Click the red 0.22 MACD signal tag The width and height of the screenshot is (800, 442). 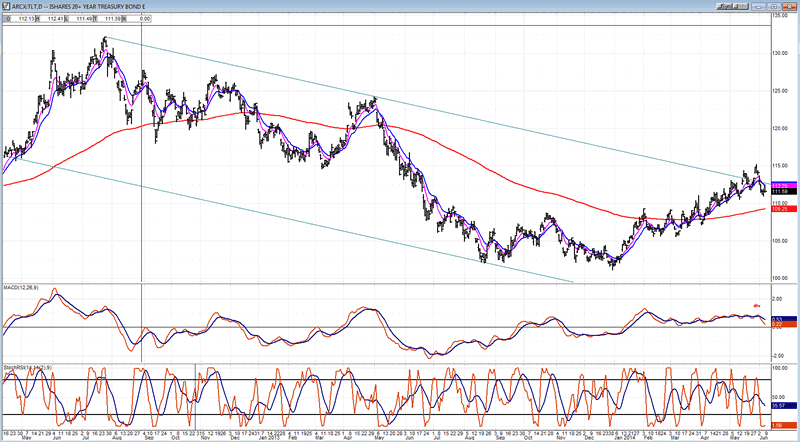click(x=777, y=324)
